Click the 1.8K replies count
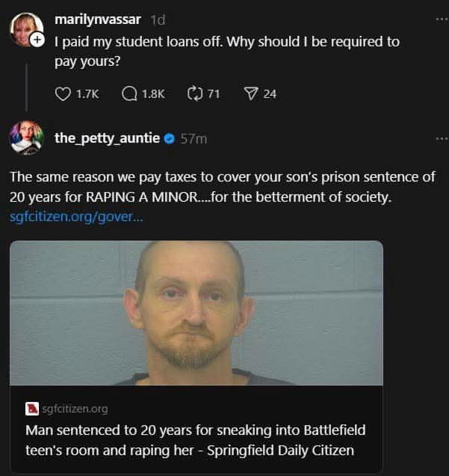 [153, 94]
